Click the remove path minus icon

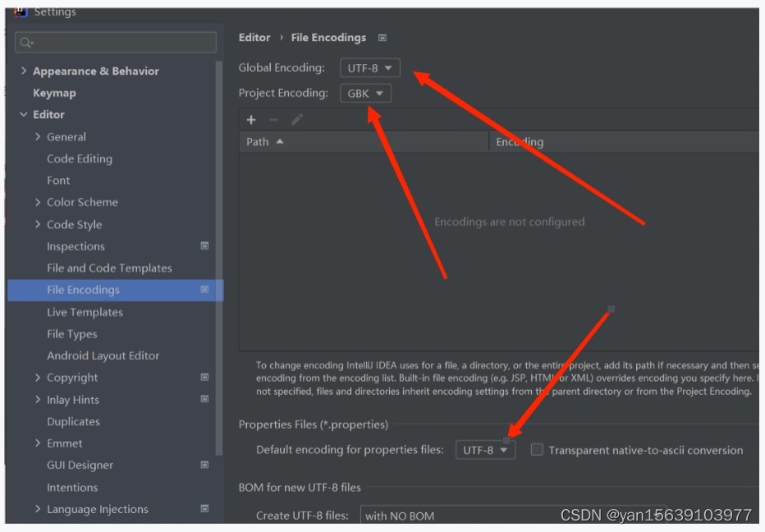click(x=274, y=120)
